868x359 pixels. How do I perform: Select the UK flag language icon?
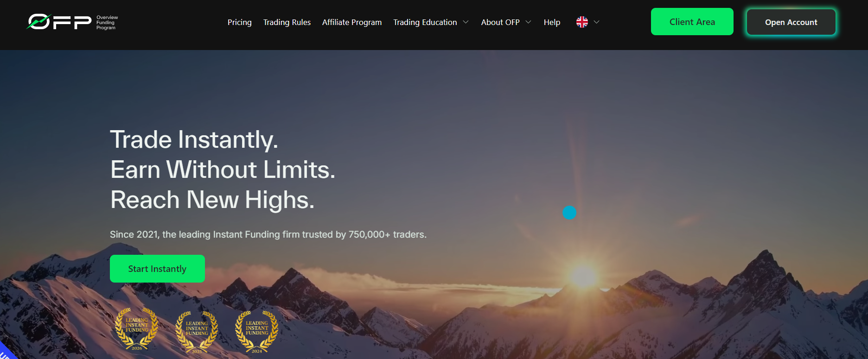[x=582, y=22]
